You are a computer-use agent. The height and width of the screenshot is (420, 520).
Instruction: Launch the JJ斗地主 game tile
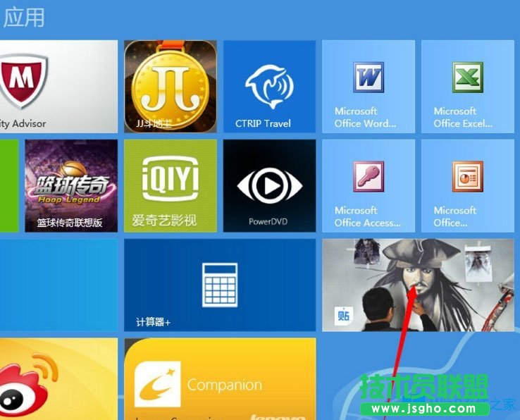point(171,87)
